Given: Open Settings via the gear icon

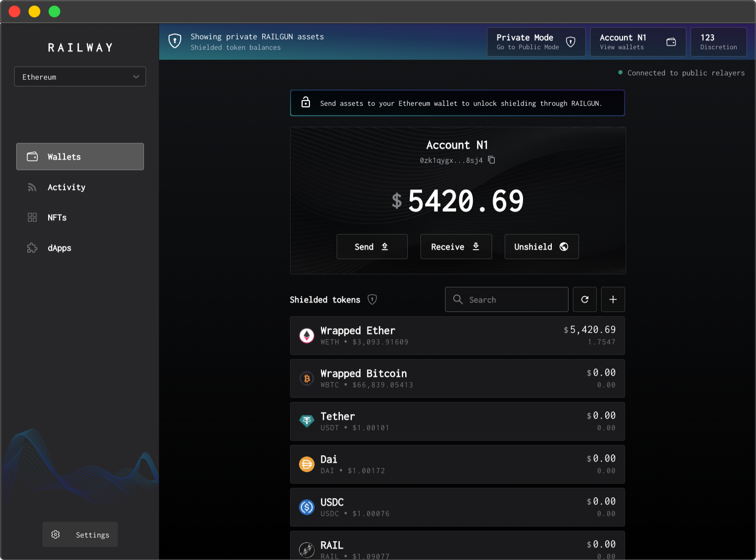Looking at the screenshot, I should 55,534.
